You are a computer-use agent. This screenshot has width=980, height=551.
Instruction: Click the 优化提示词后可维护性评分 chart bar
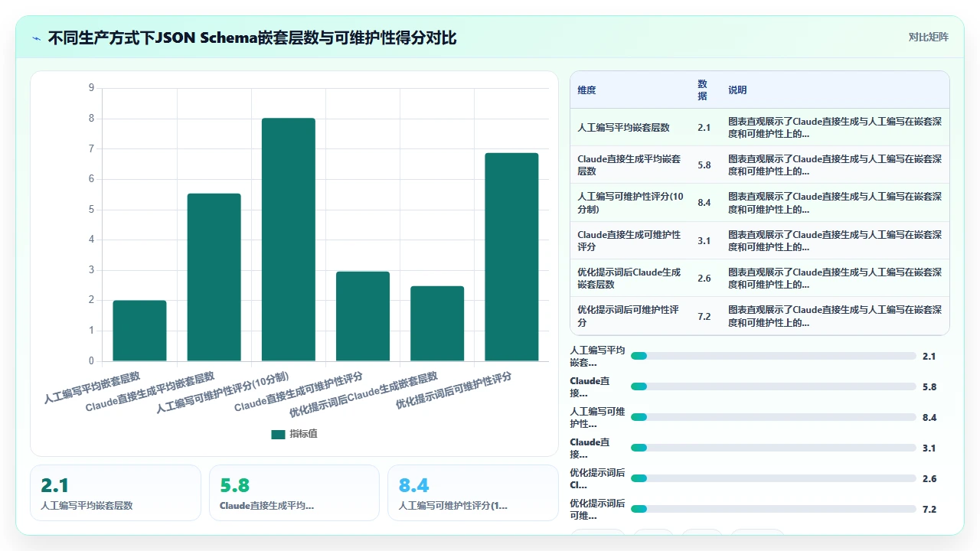[x=511, y=257]
